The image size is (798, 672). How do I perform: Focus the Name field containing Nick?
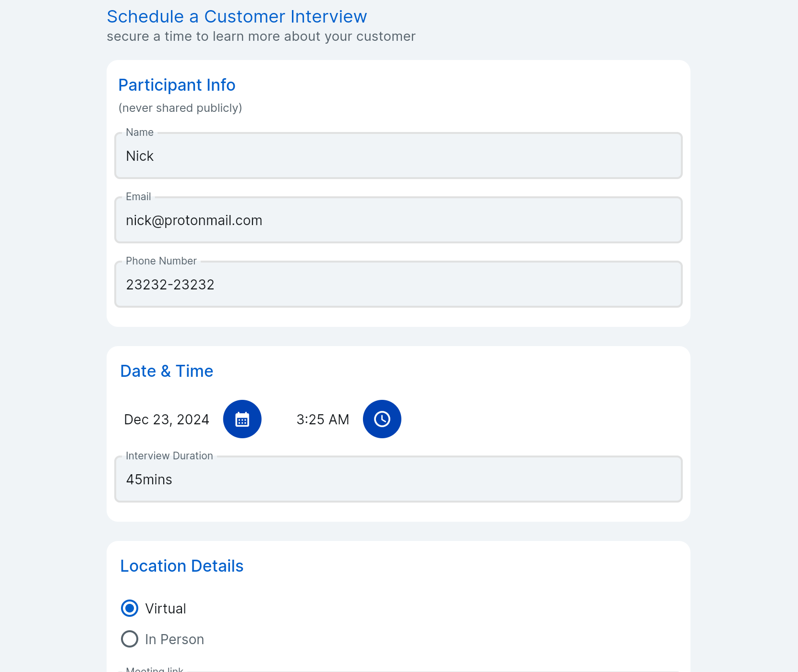click(398, 156)
